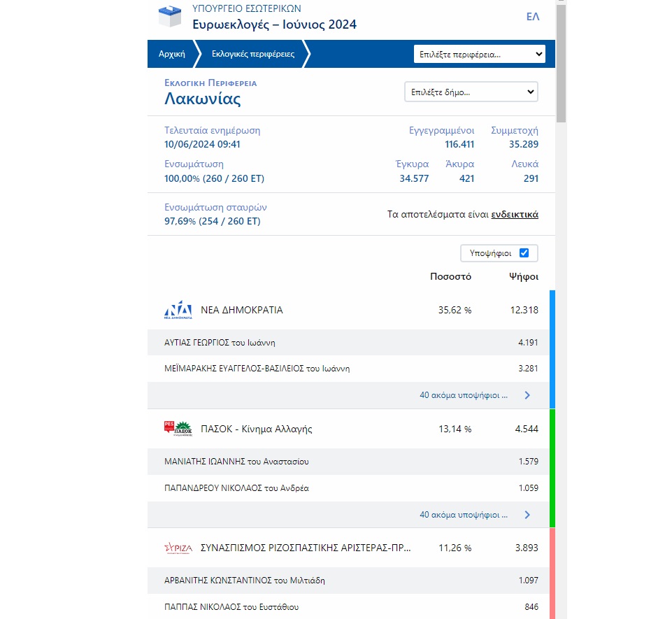The height and width of the screenshot is (619, 672).
Task: Click the ενδεικτικά underlined link
Action: tap(515, 215)
